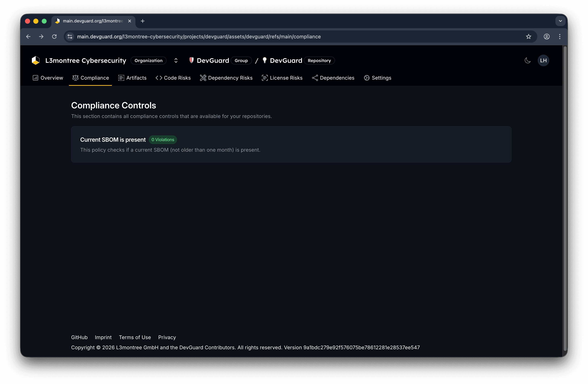
Task: Click the L3montree cube logo
Action: [36, 60]
